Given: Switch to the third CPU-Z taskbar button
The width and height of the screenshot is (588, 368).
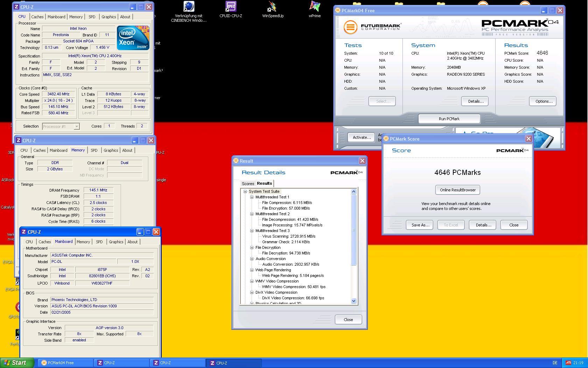Looking at the screenshot, I should tap(234, 363).
